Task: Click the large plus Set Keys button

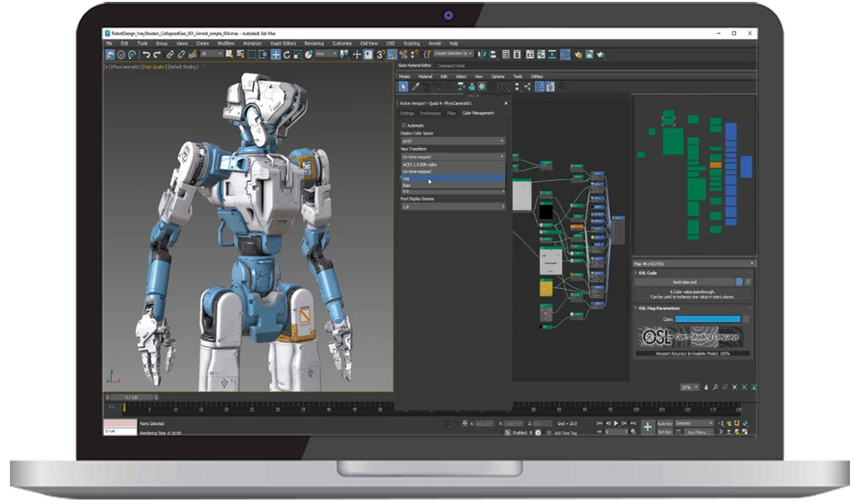Action: [647, 427]
